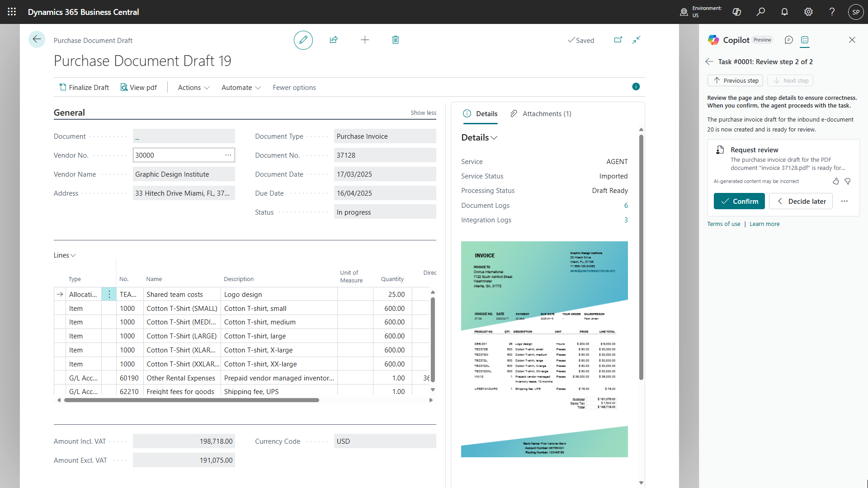The height and width of the screenshot is (488, 868).
Task: Expand the Details heading chevron
Action: pyautogui.click(x=494, y=138)
